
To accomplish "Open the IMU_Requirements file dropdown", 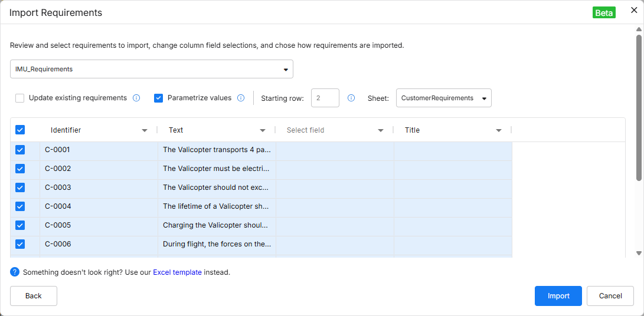I will tap(152, 69).
